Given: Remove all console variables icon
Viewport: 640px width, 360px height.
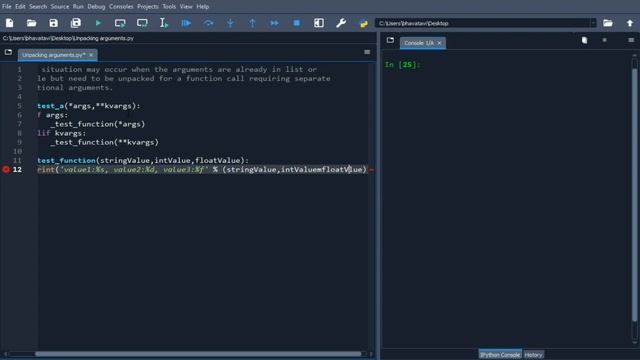Looking at the screenshot, I should [x=584, y=40].
